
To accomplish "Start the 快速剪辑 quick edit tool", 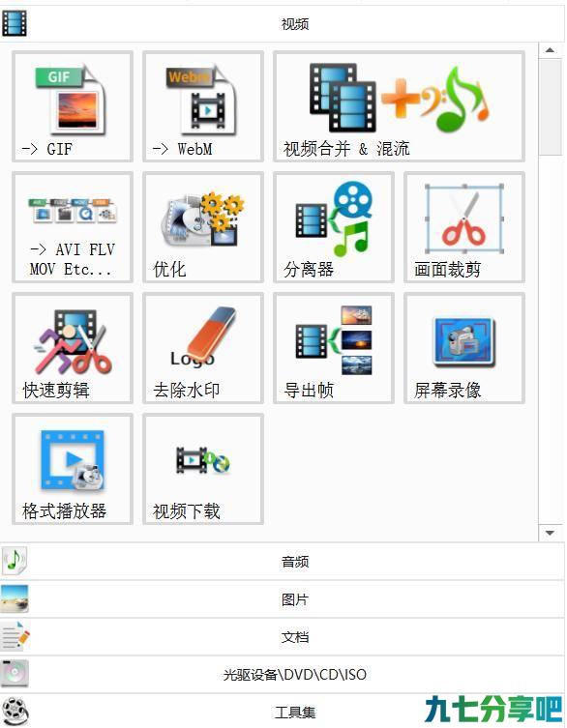I will [x=73, y=348].
